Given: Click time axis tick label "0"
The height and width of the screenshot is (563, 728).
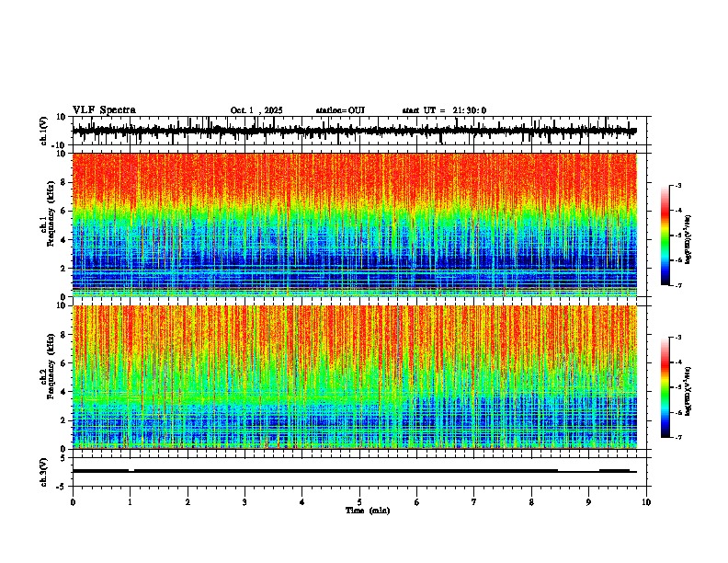Looking at the screenshot, I should (x=73, y=502).
